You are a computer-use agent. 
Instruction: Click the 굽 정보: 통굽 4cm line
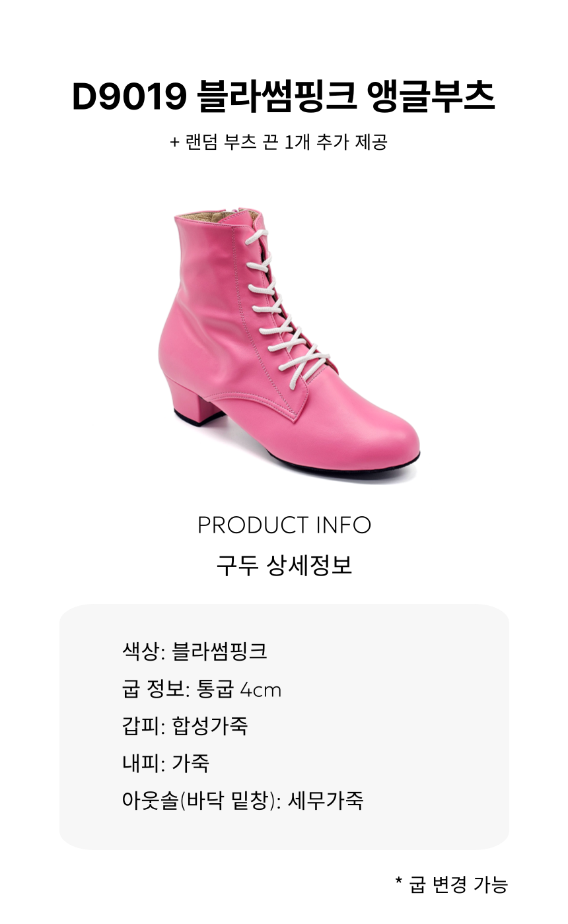201,689
